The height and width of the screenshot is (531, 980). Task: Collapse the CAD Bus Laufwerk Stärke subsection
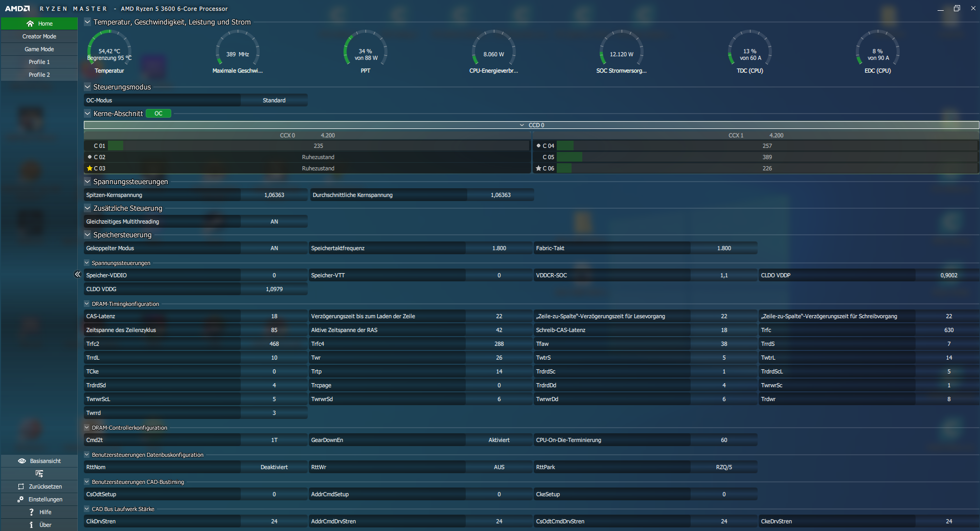pyautogui.click(x=87, y=509)
